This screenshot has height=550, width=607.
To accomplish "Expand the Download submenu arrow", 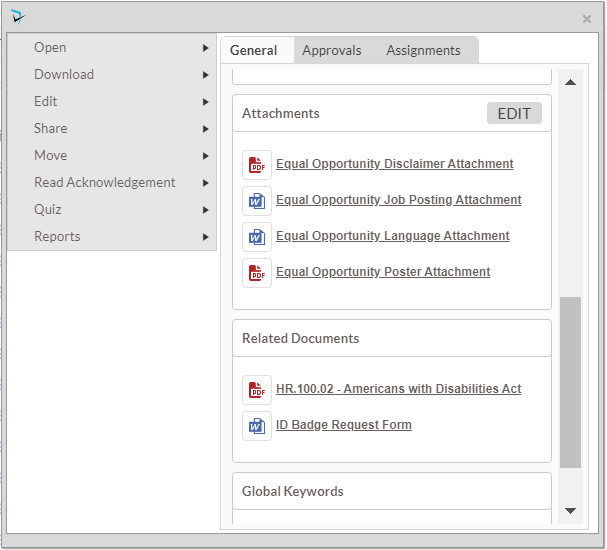I will (x=205, y=75).
